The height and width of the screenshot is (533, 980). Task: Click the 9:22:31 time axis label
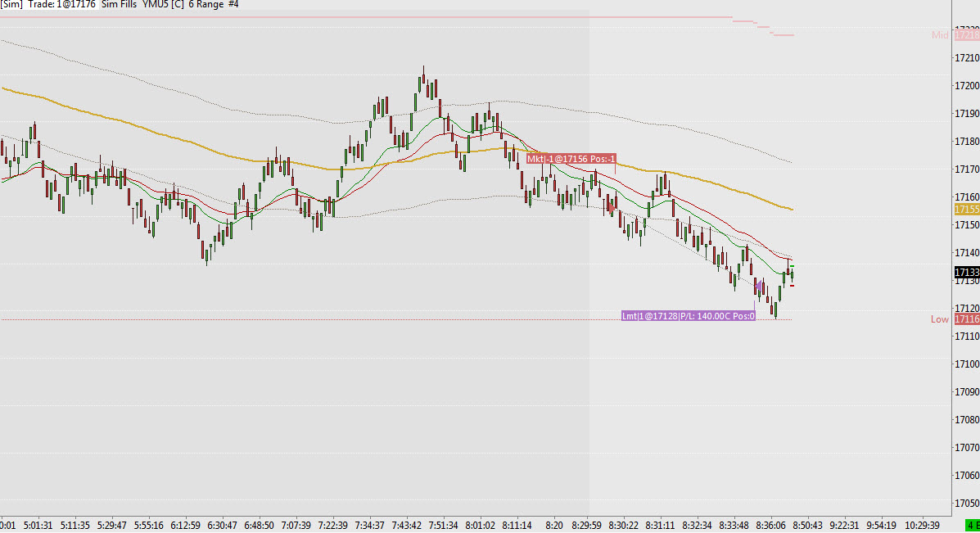pos(844,526)
